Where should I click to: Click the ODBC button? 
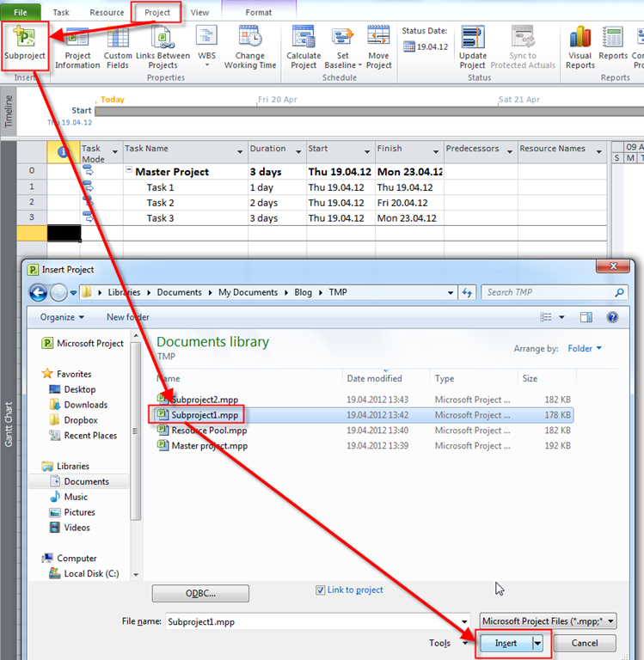200,594
